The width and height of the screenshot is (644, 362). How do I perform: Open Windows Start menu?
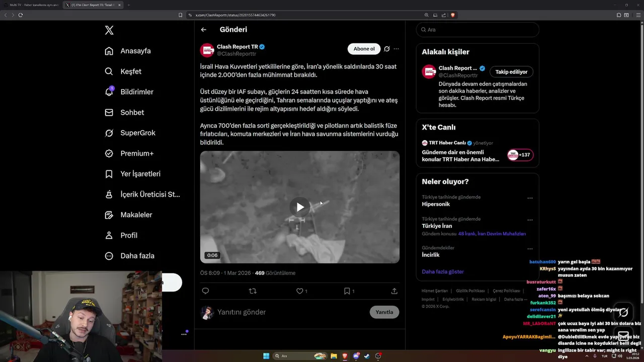point(266,356)
